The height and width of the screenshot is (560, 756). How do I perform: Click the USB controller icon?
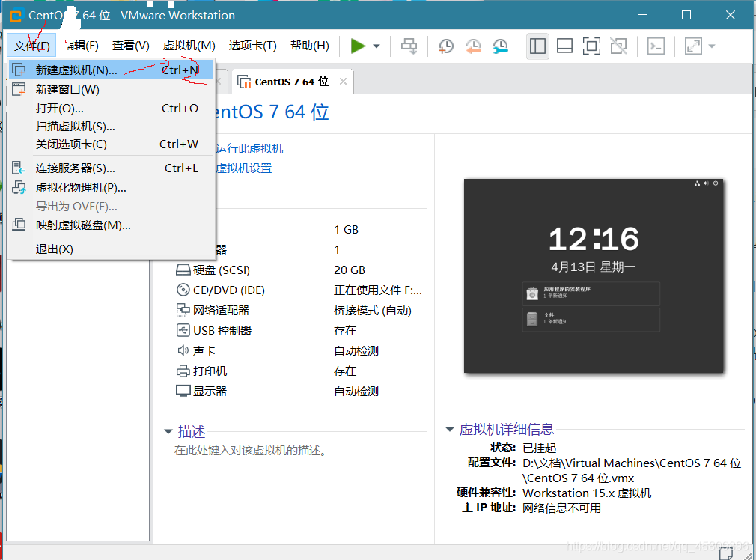click(x=183, y=330)
